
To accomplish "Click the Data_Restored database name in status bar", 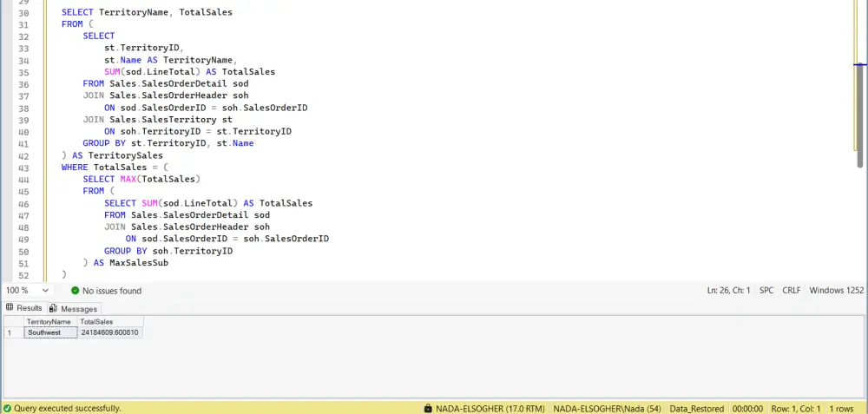I will click(696, 409).
